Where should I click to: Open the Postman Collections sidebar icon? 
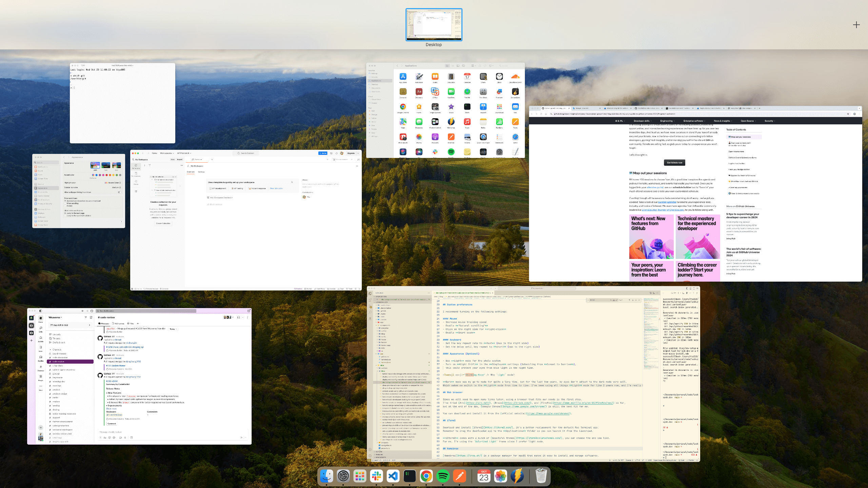pos(136,166)
